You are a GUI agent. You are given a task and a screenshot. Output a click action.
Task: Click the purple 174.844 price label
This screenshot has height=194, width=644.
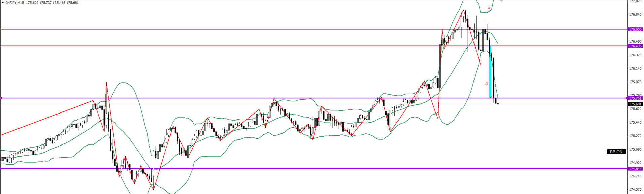tap(635, 169)
